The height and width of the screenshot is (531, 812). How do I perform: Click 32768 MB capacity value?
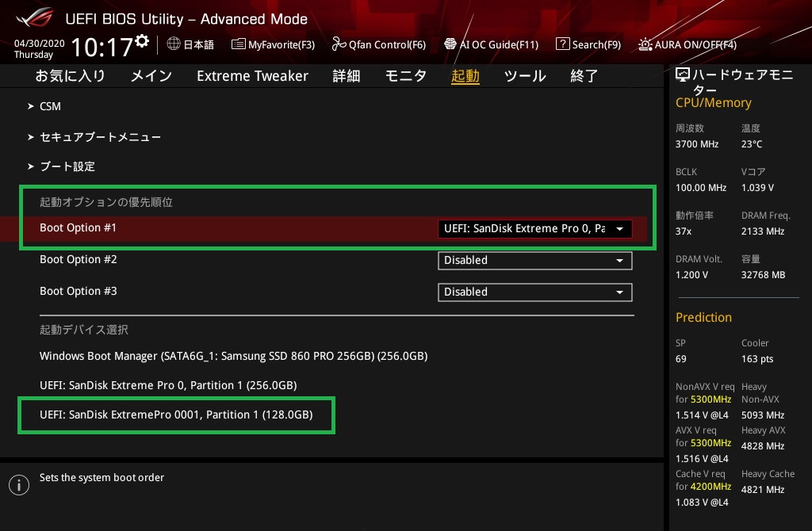tap(763, 275)
